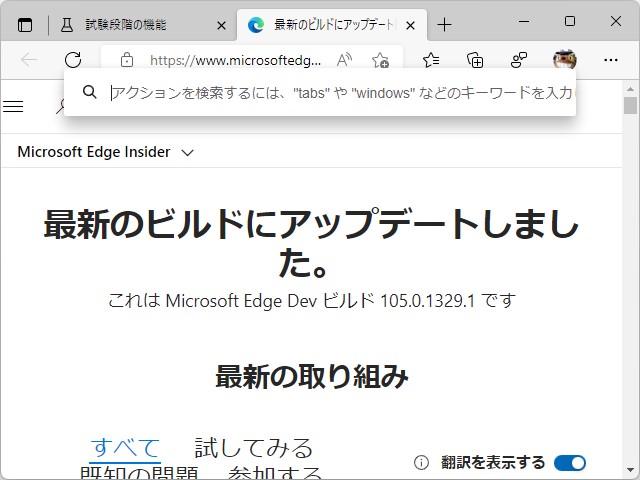Open the feedback/share people icon
Image resolution: width=640 pixels, height=480 pixels.
pyautogui.click(x=519, y=60)
